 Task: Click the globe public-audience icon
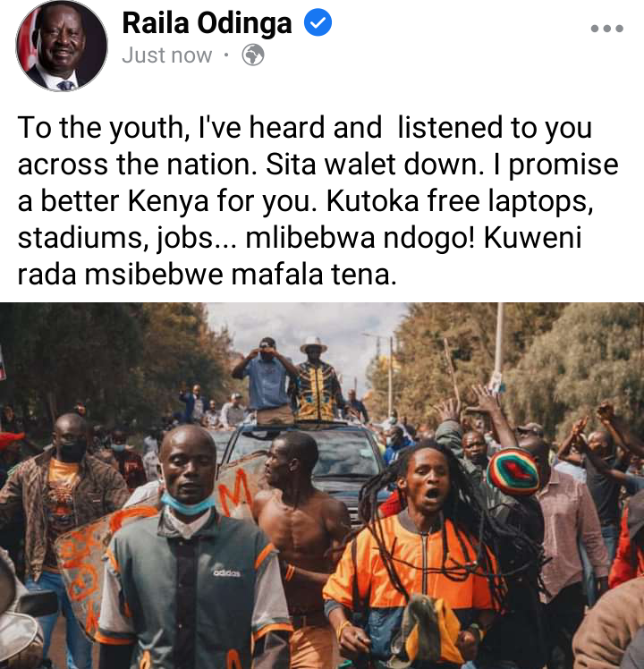[253, 55]
